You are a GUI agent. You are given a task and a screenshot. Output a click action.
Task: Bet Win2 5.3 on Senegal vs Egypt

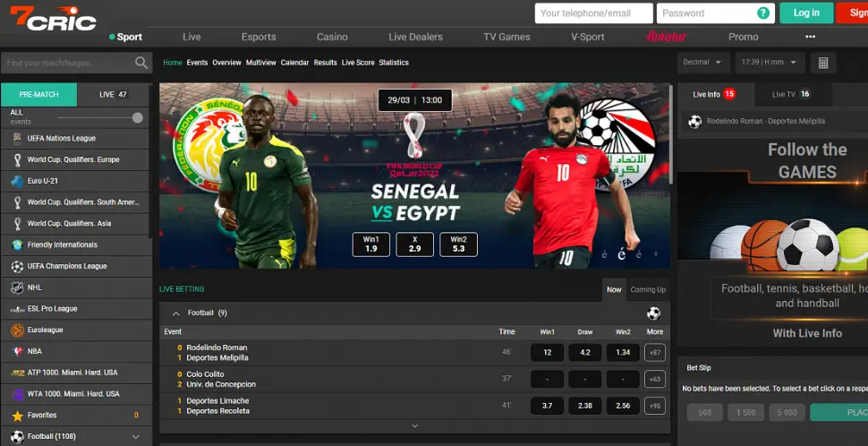[458, 244]
